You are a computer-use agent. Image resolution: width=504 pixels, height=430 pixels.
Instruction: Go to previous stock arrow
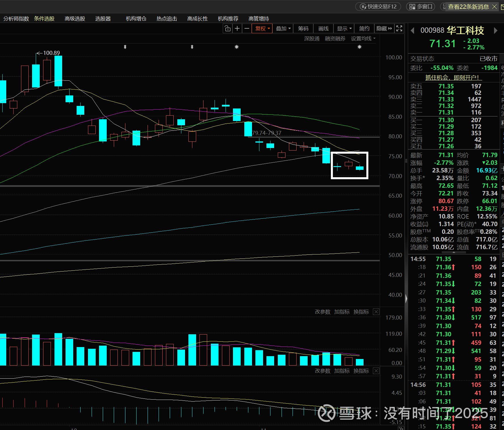pyautogui.click(x=412, y=30)
